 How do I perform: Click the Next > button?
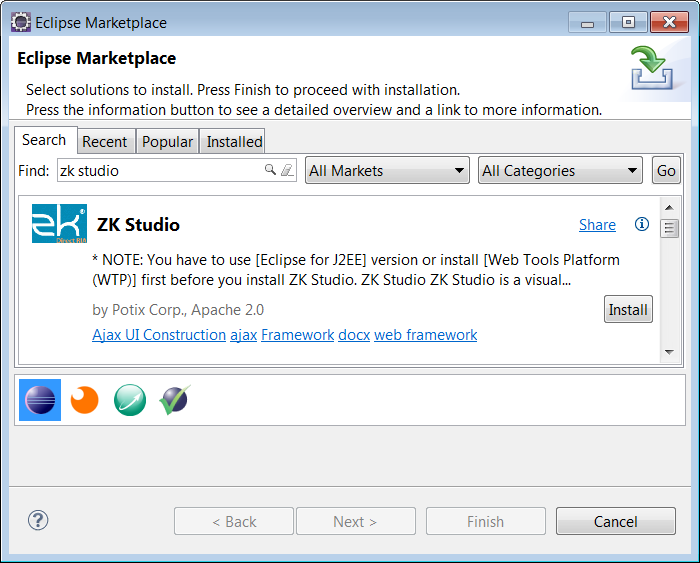356,521
